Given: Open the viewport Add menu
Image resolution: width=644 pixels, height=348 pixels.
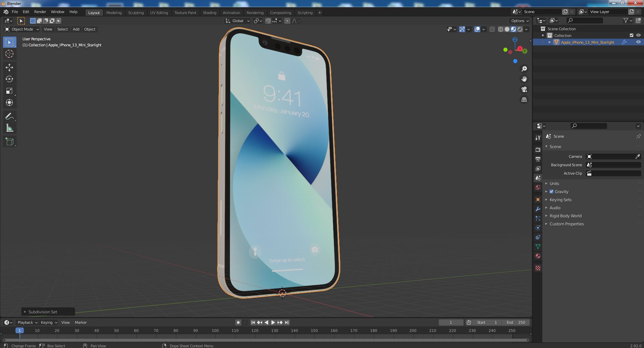Looking at the screenshot, I should [76, 29].
